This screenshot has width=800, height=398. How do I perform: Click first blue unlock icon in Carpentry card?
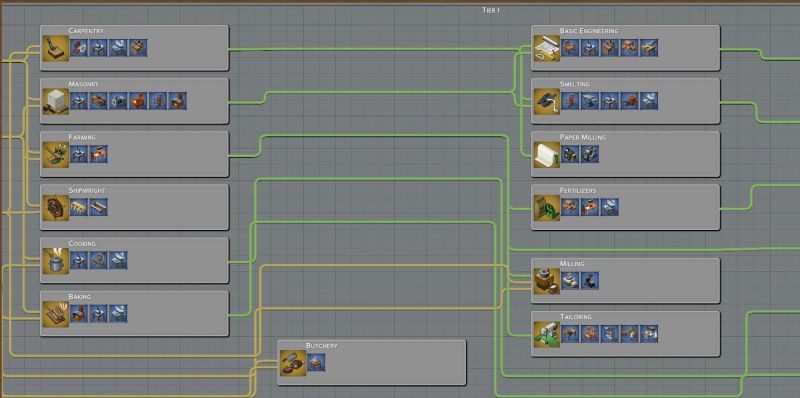pos(79,48)
